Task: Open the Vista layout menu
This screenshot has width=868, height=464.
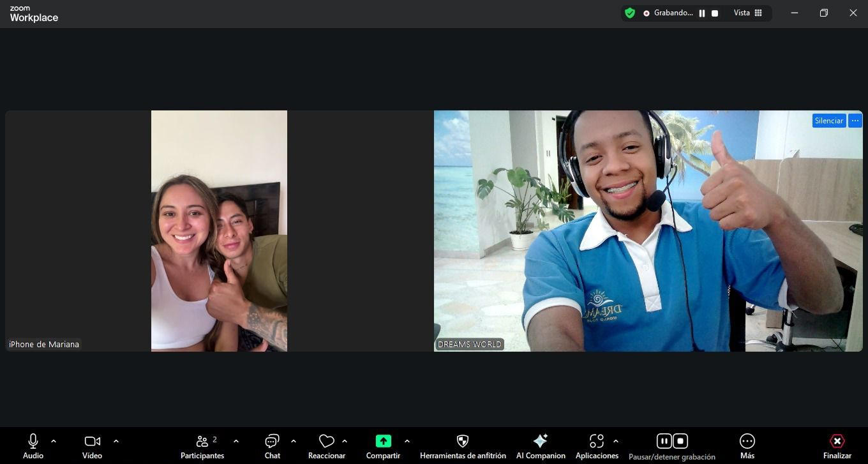Action: point(748,13)
